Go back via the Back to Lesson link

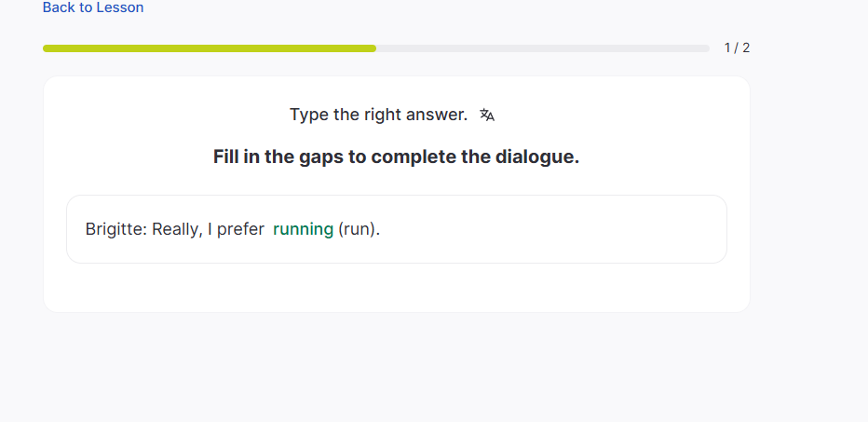coord(93,7)
